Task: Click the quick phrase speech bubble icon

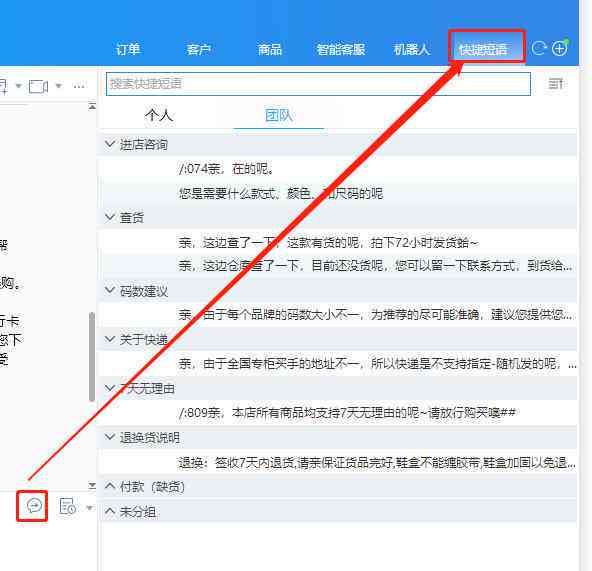Action: (34, 505)
